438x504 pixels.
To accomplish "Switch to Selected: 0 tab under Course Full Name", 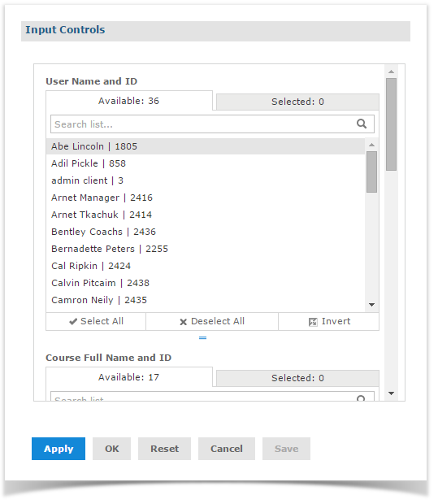I will tap(297, 378).
